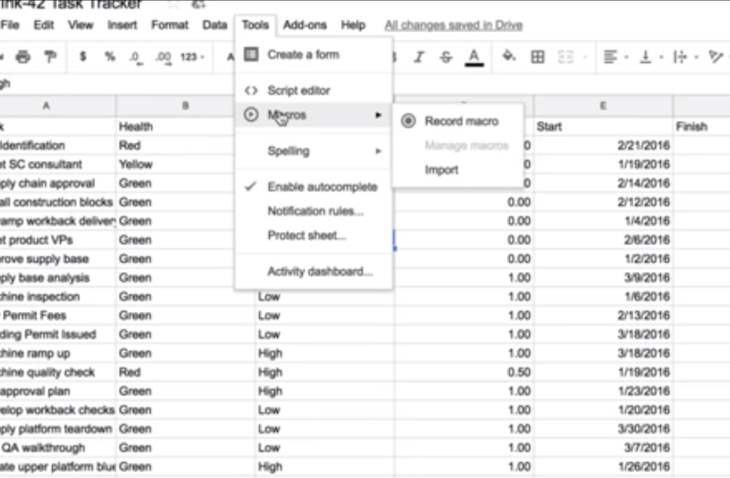Click the vertical align icon
The height and width of the screenshot is (478, 730).
click(x=645, y=57)
